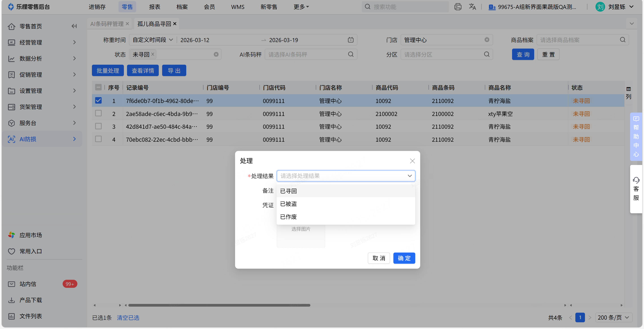This screenshot has width=644, height=329.
Task: Click the printer icon in top bar
Action: tap(458, 7)
